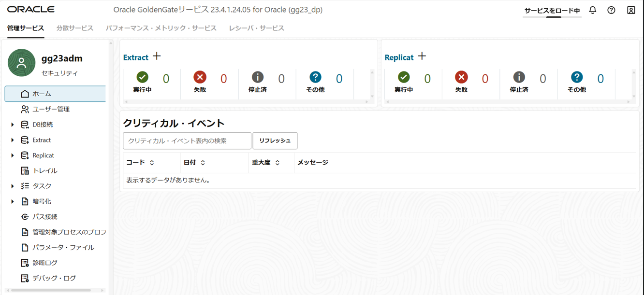Screen dimensions: 644x295
Task: Click the 暗号化 document icon
Action: click(25, 201)
